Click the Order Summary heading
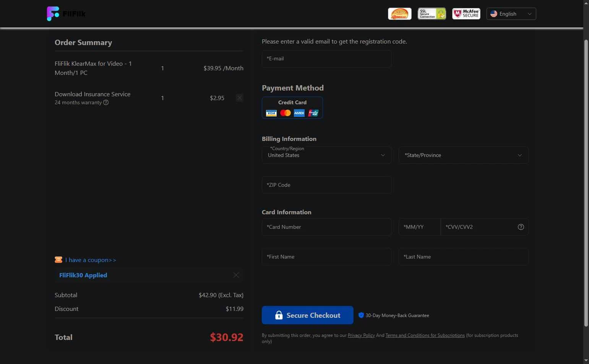 [83, 42]
